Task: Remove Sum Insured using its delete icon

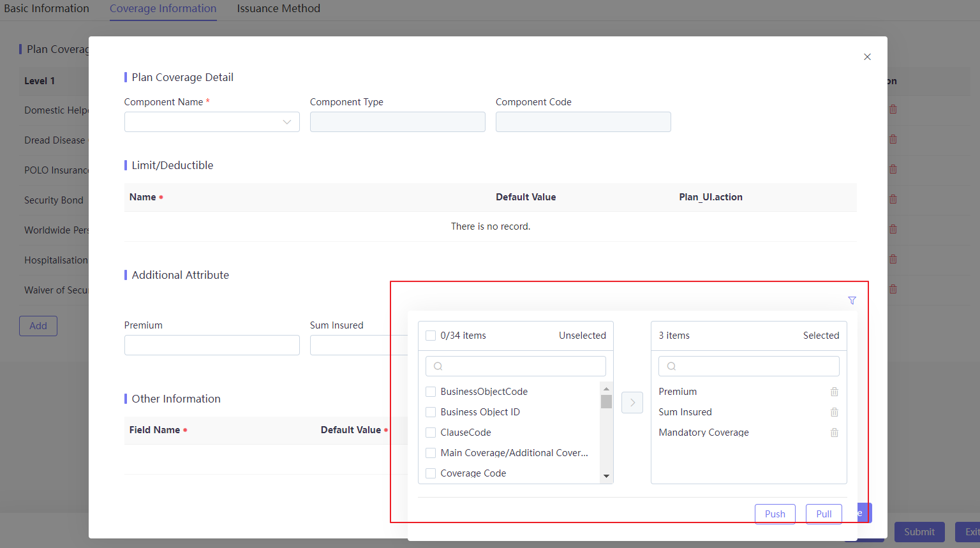Action: pyautogui.click(x=834, y=411)
